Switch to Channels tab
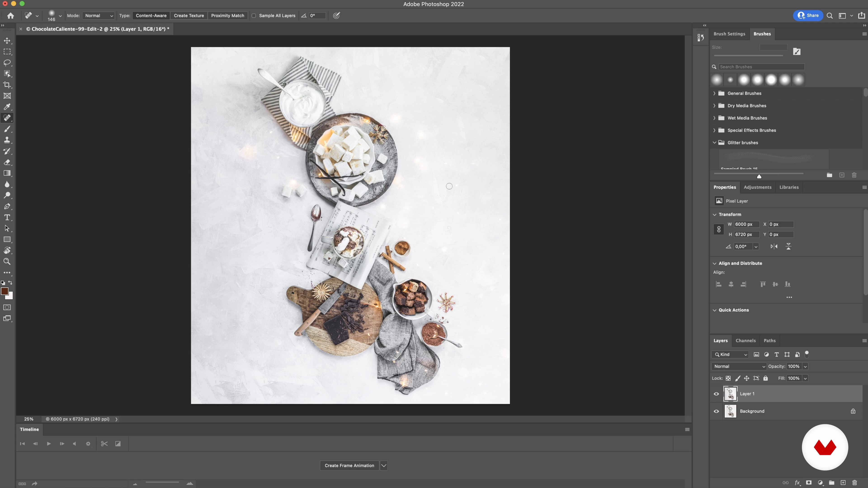The width and height of the screenshot is (868, 488). tap(745, 340)
